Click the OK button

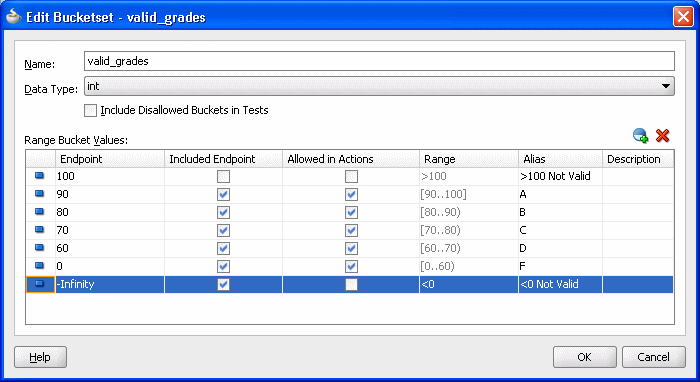(584, 357)
